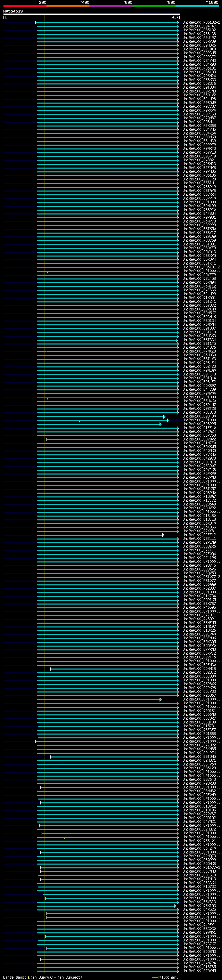Click the red 20% identity legend segment
Screen dimensions: 222x980
pos(25,6)
